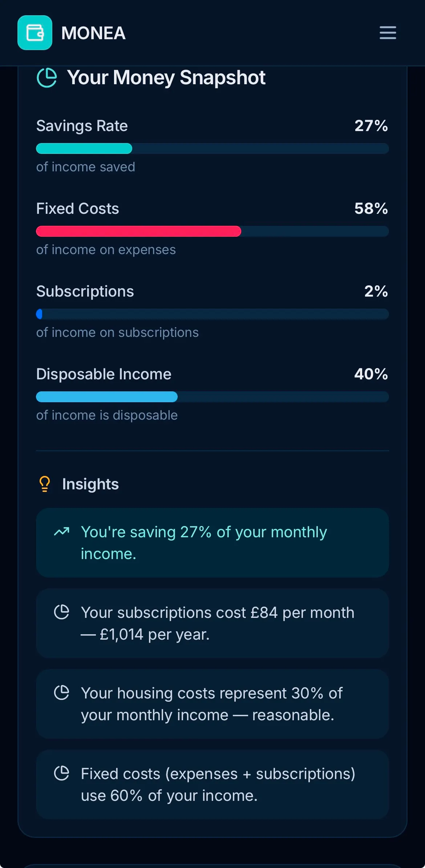425x868 pixels.
Task: Click the Subscriptions progress bar
Action: (x=212, y=314)
